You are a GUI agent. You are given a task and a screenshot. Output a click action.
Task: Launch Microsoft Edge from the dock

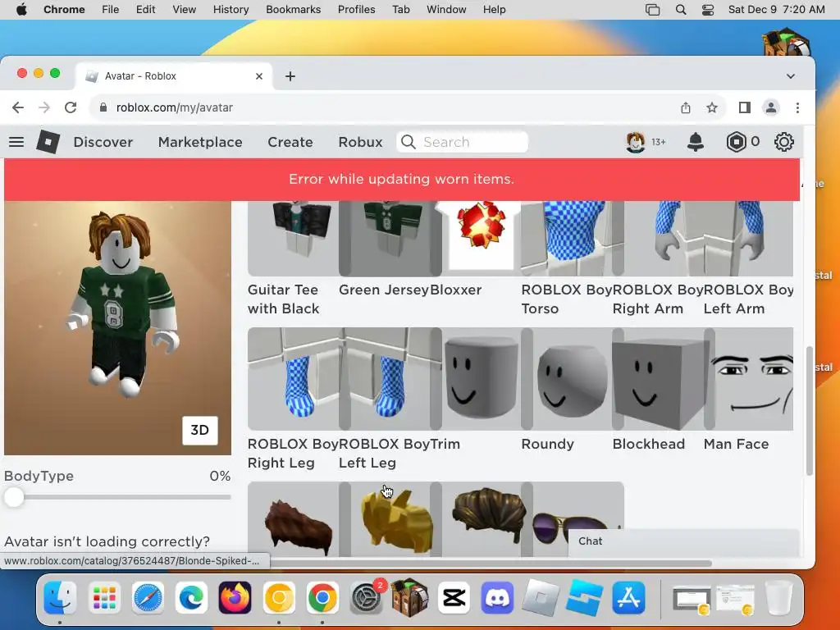pyautogui.click(x=191, y=597)
